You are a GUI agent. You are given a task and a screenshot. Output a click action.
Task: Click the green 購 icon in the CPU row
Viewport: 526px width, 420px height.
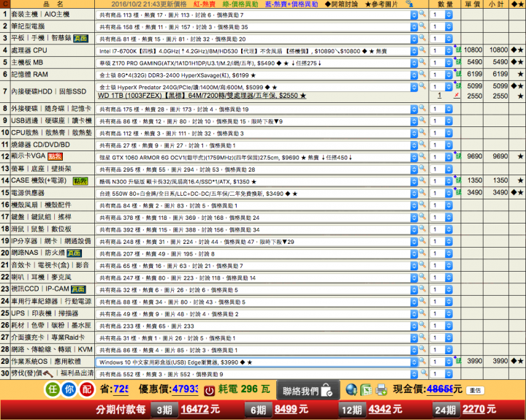click(458, 50)
